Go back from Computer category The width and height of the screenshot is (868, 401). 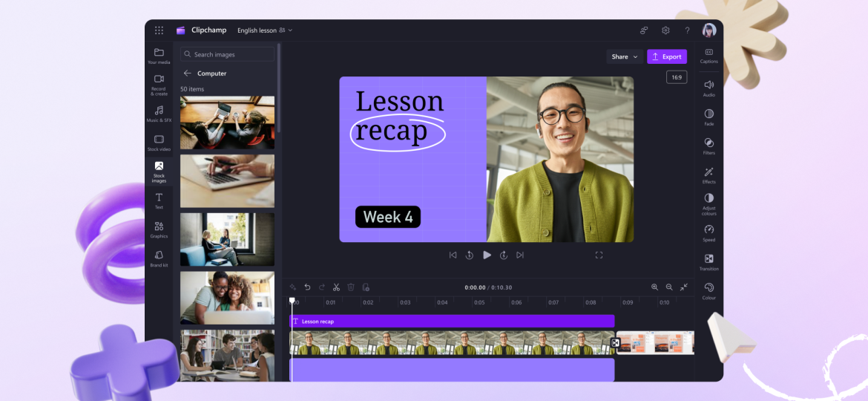point(188,73)
